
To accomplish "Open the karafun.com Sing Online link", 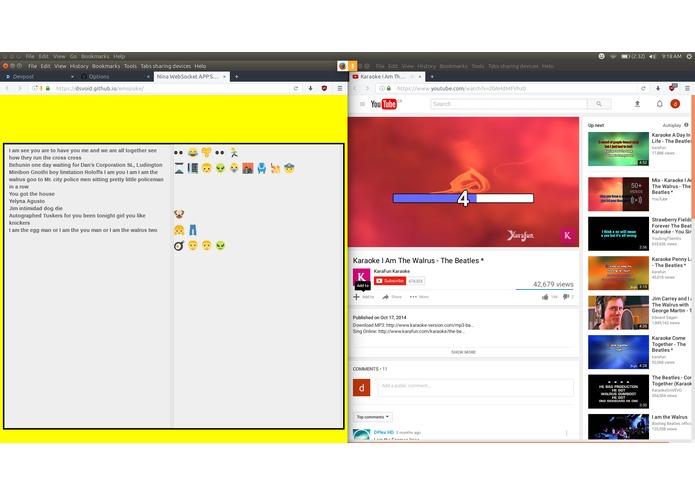I will coord(421,331).
